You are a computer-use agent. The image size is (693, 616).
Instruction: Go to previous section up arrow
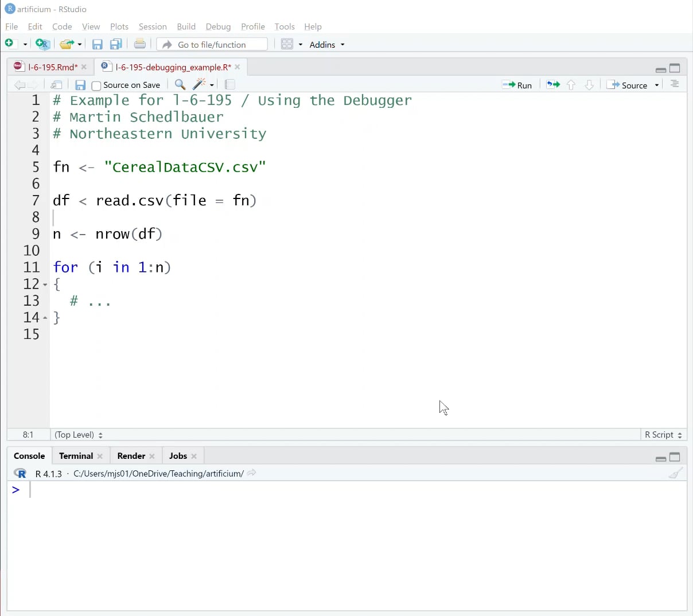571,85
